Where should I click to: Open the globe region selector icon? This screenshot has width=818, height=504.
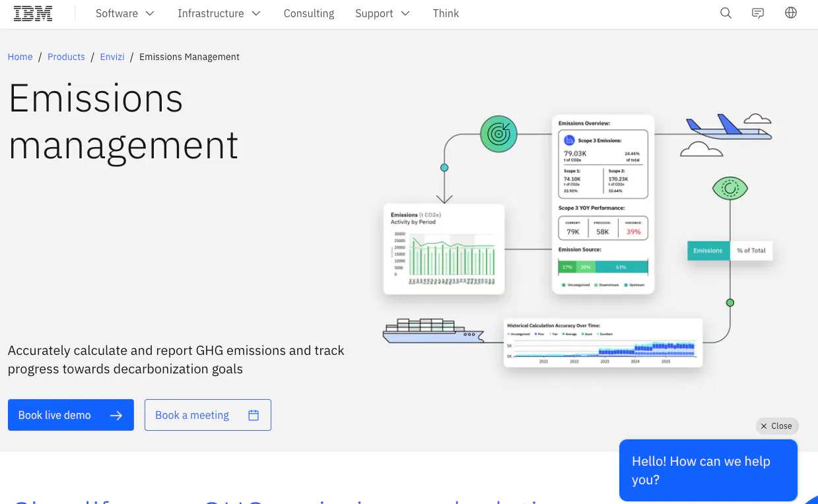[x=791, y=13]
